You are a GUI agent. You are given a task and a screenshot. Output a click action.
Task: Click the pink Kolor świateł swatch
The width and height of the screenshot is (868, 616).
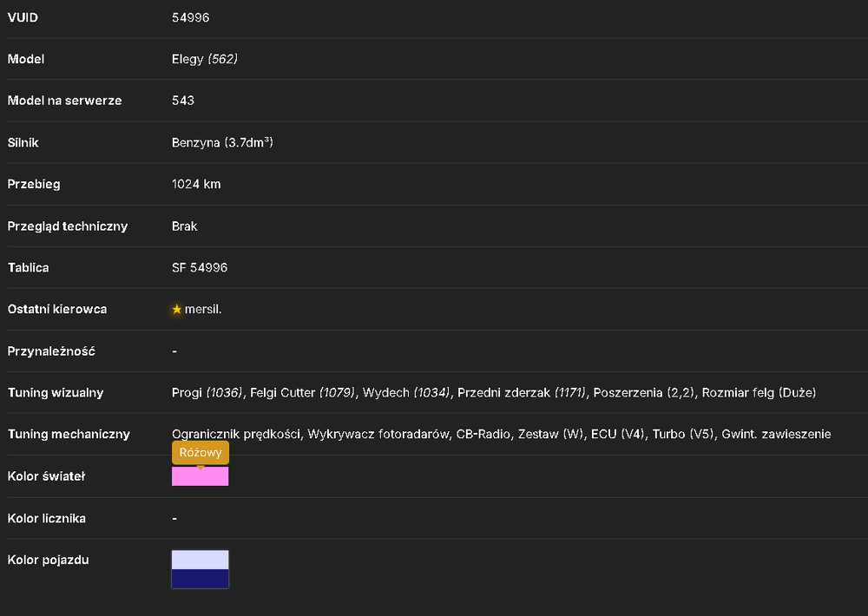click(200, 476)
